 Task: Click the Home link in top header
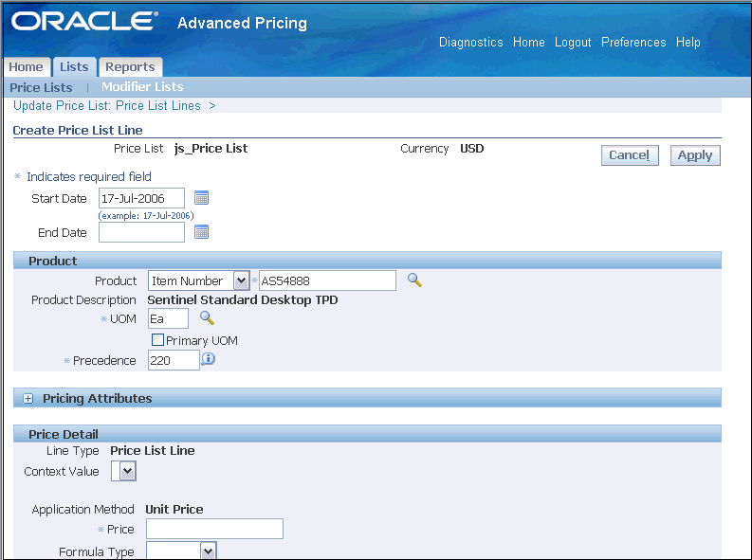point(528,42)
